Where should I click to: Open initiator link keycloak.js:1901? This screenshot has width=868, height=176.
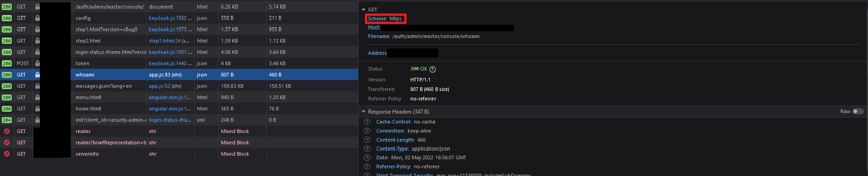coord(170,52)
